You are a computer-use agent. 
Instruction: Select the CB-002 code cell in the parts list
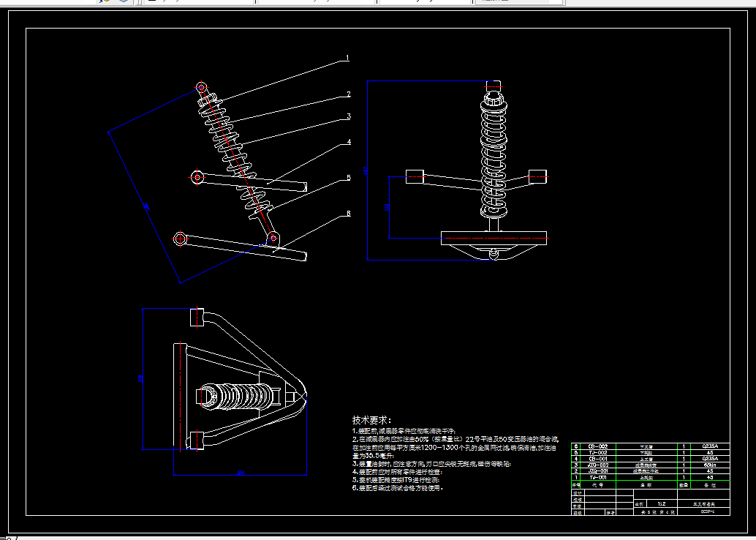click(x=598, y=446)
